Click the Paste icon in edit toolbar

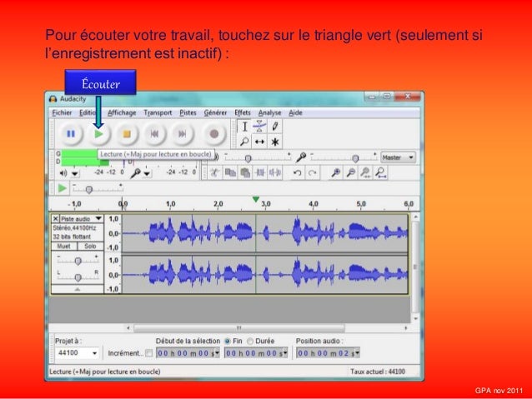(245, 173)
